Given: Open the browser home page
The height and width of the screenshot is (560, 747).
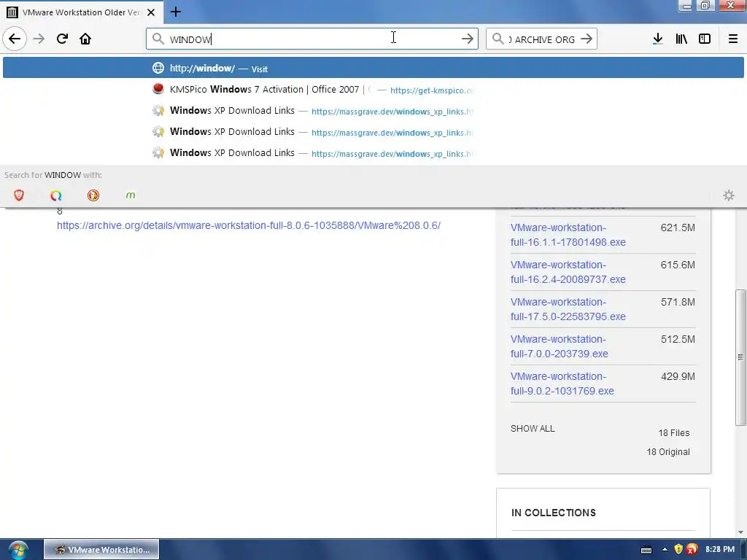Looking at the screenshot, I should [85, 39].
